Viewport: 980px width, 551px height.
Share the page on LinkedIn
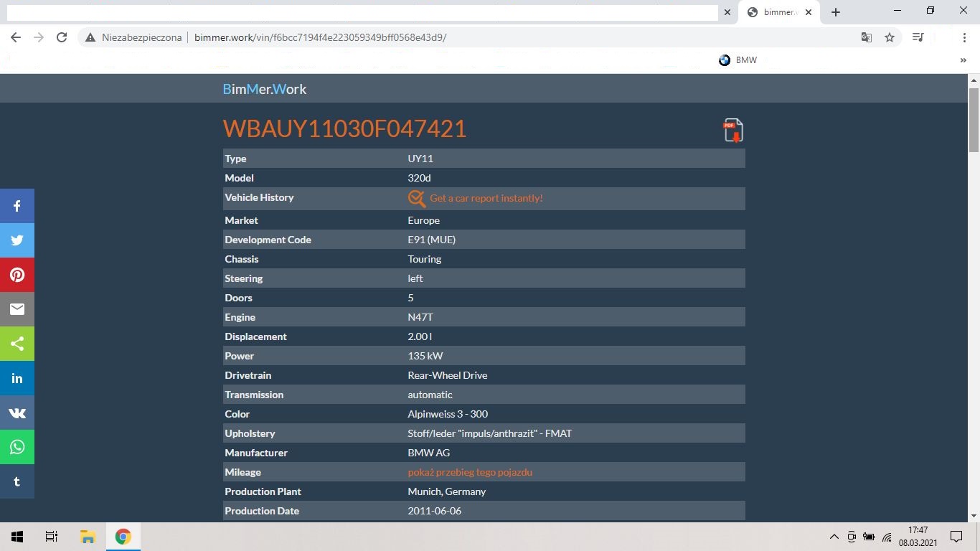pos(17,378)
